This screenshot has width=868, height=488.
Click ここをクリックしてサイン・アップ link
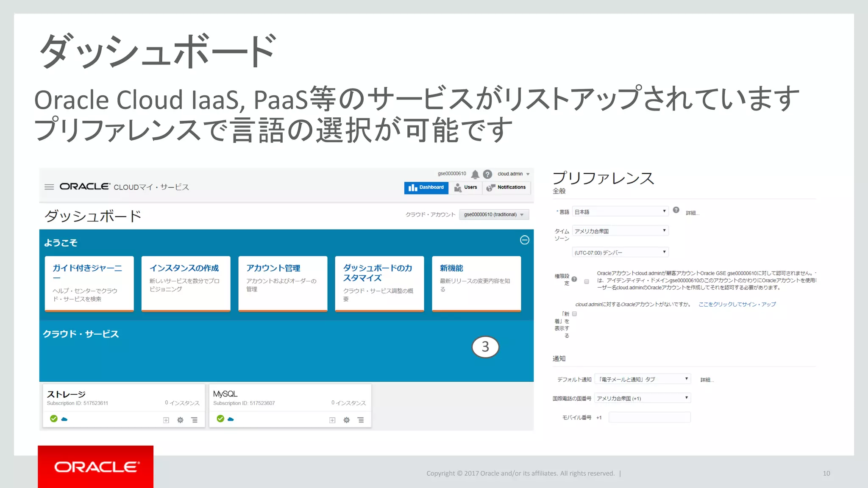click(x=737, y=304)
